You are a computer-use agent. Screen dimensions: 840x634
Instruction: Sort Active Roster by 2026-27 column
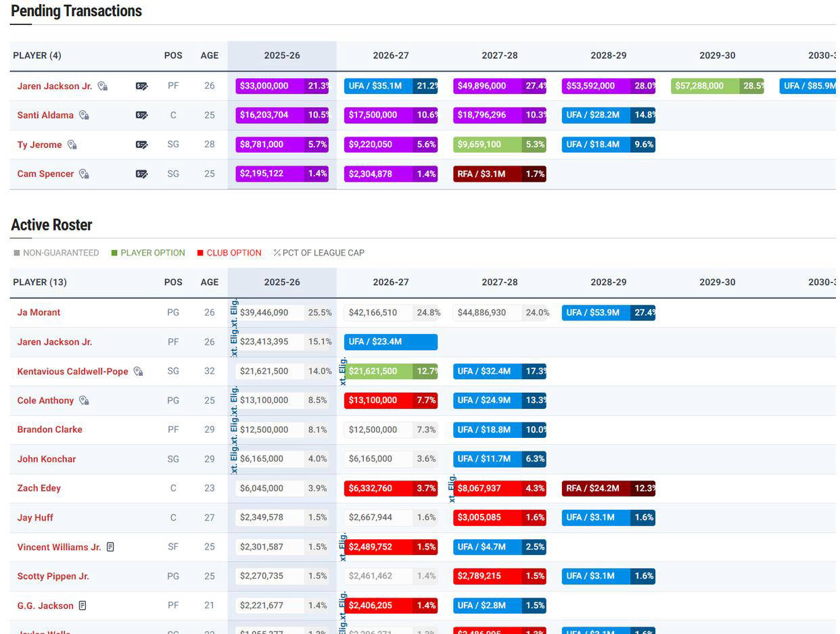click(391, 282)
